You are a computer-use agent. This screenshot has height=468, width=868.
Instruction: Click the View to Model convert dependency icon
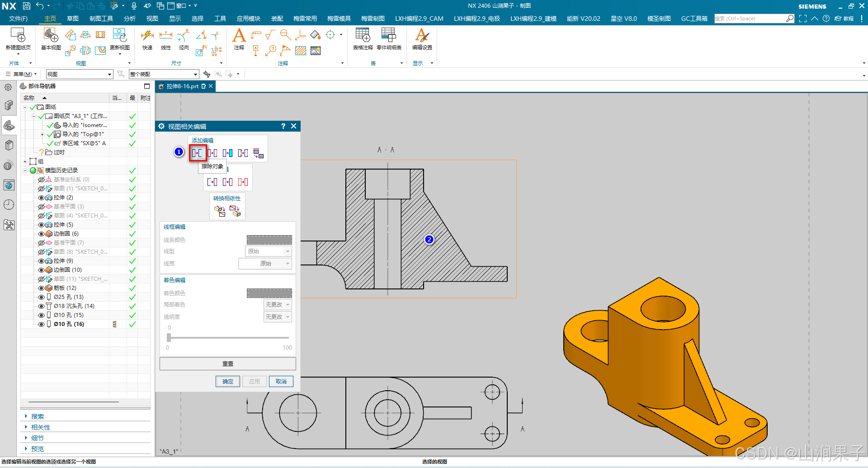[x=235, y=211]
